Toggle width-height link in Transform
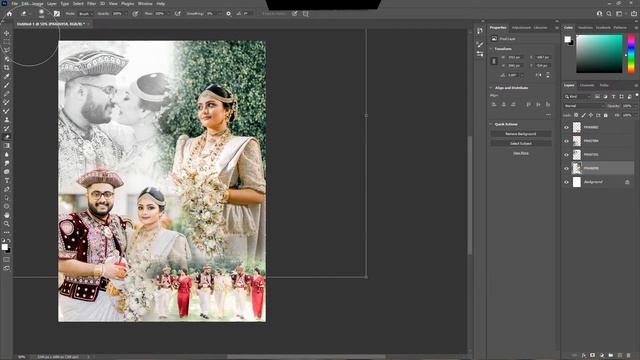This screenshot has height=360, width=640. pyautogui.click(x=493, y=61)
